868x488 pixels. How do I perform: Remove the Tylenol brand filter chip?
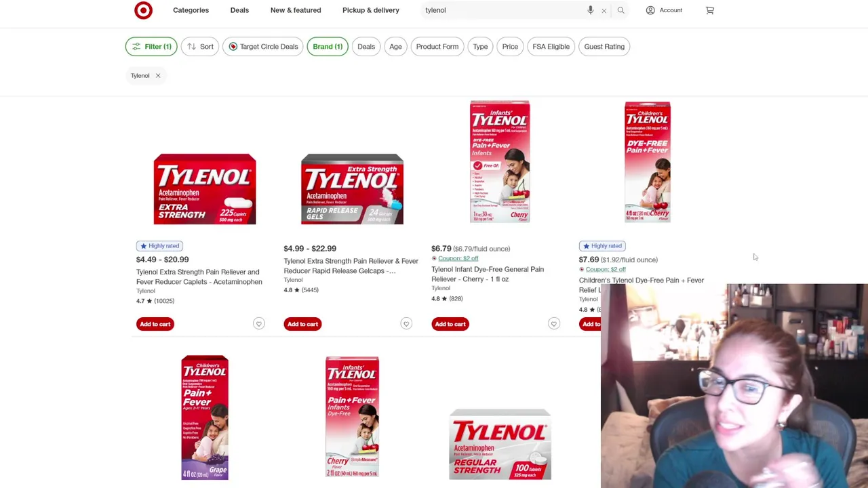pyautogui.click(x=157, y=75)
